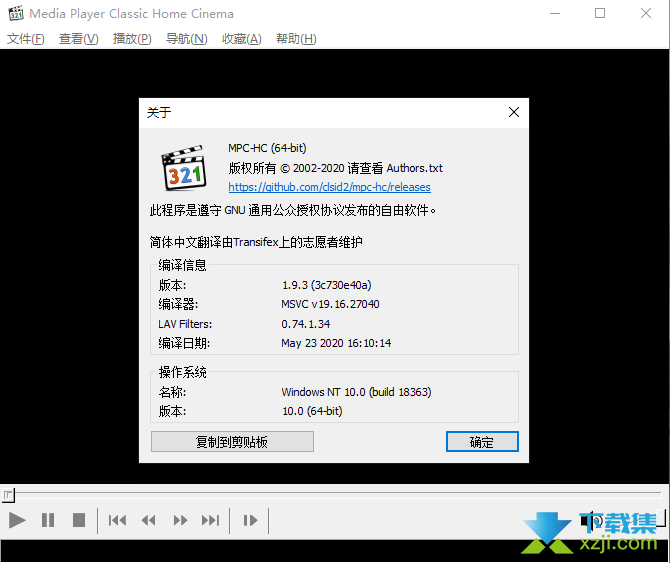Select the OS version text 10.0 (64-bit)

[312, 411]
